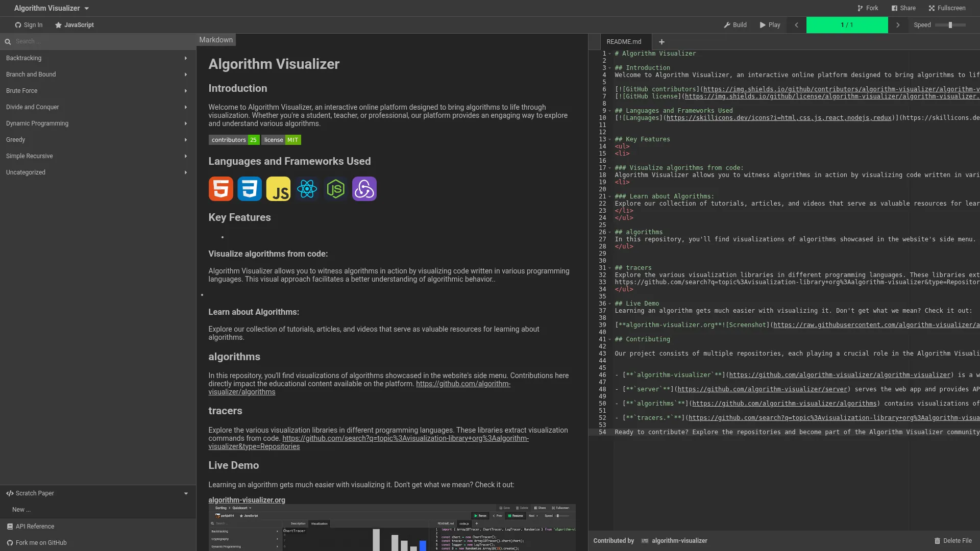Click the trash icon beside Delete File
The height and width of the screenshot is (551, 980).
coord(937,541)
